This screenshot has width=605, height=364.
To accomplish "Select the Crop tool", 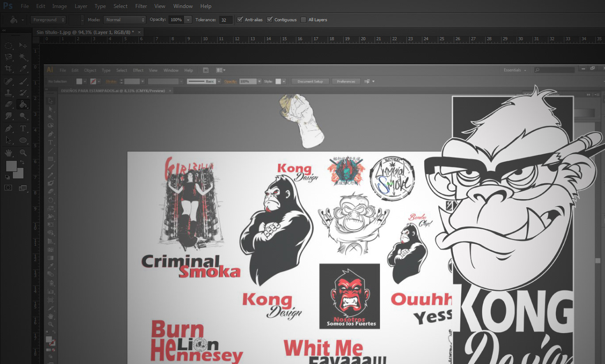I will tap(8, 68).
